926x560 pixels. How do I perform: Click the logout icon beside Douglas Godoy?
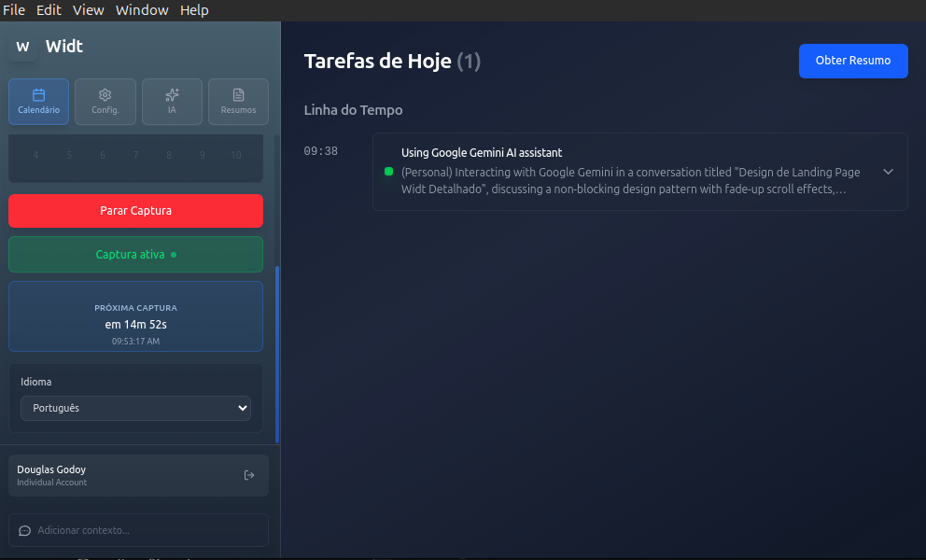point(249,475)
